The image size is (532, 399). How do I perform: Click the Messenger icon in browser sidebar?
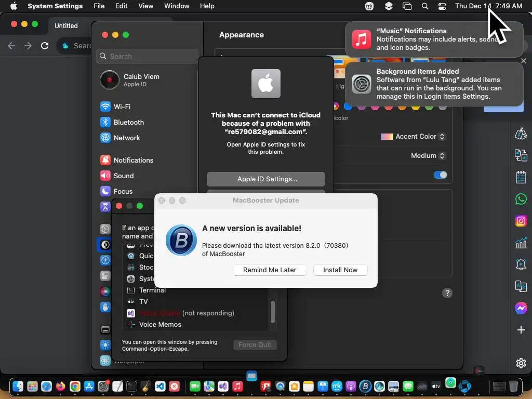tap(521, 308)
